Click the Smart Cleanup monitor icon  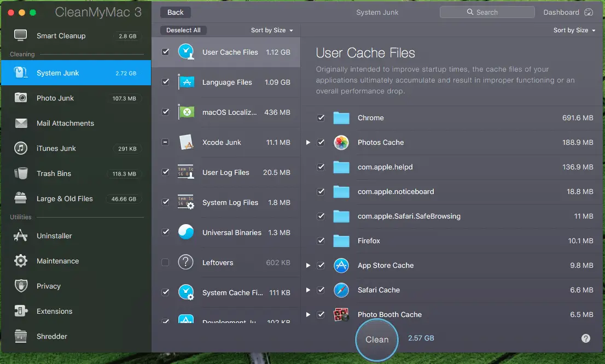pos(20,36)
